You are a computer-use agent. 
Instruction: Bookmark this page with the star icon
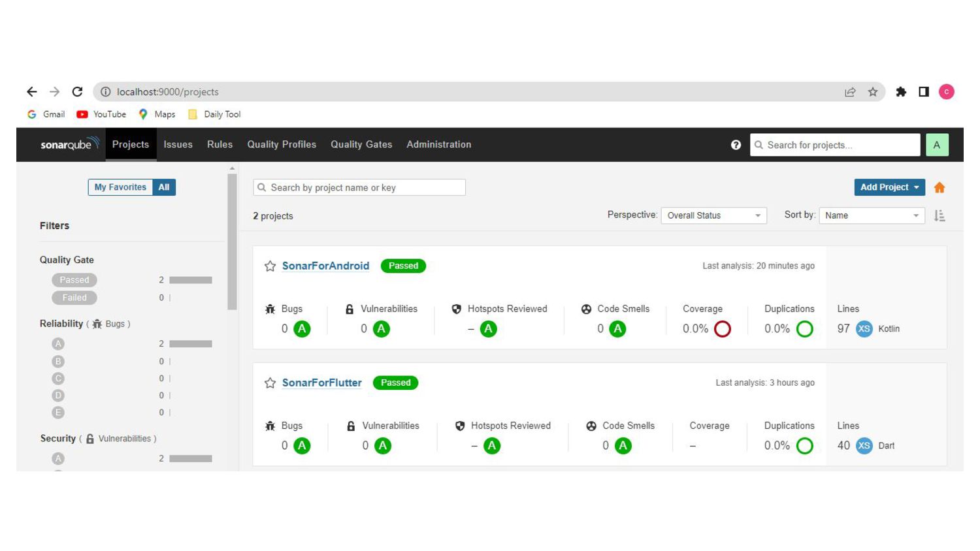click(873, 92)
